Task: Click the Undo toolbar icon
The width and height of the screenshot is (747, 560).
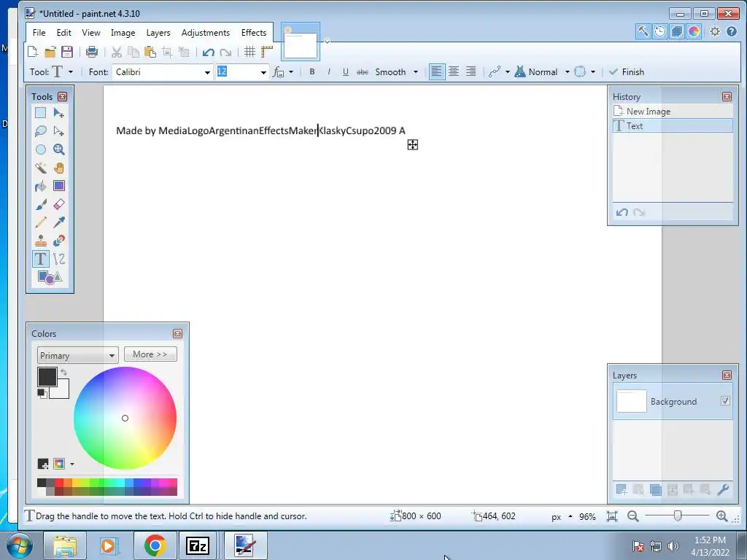Action: (208, 52)
